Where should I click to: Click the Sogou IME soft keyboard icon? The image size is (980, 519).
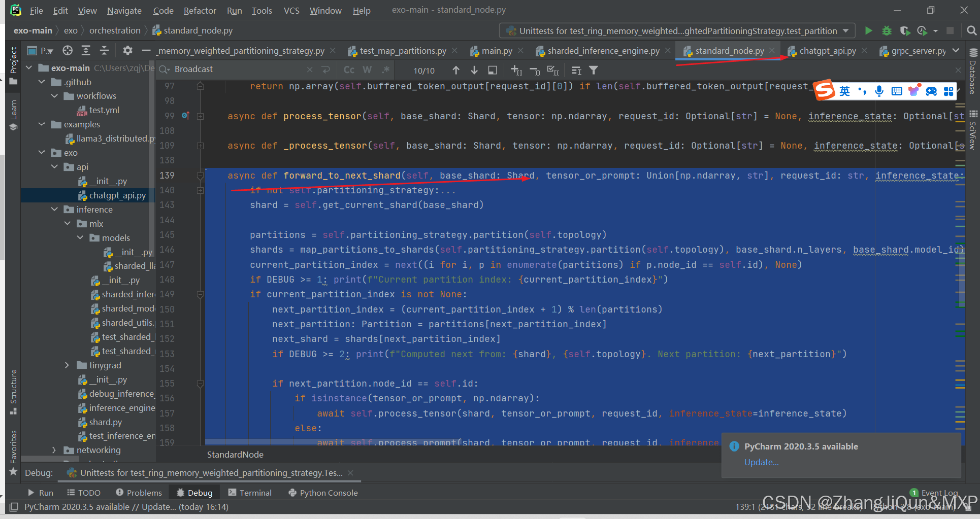(x=897, y=91)
